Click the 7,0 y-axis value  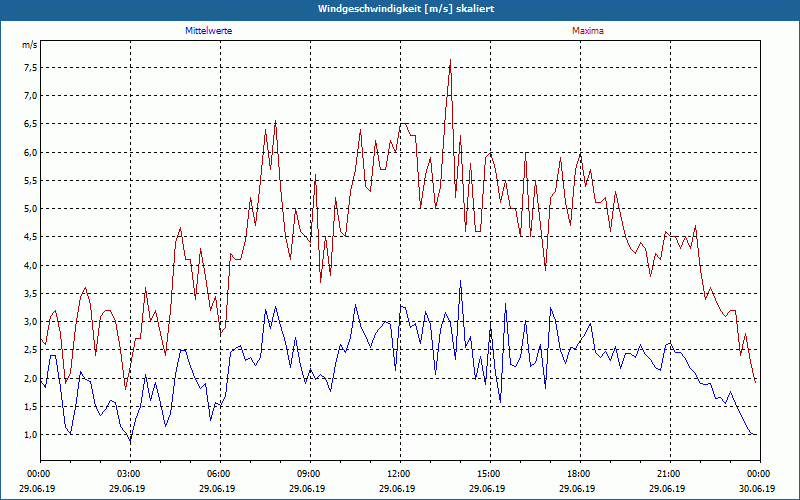click(30, 95)
